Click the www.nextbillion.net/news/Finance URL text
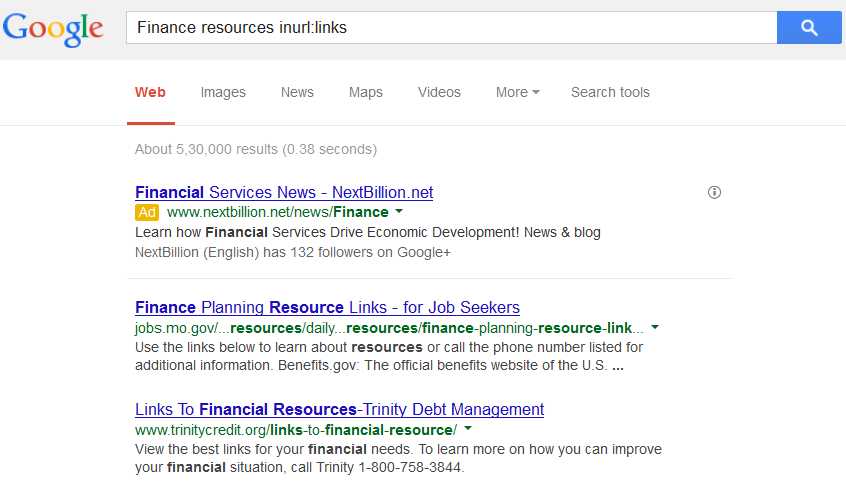The width and height of the screenshot is (846, 481). pos(278,212)
